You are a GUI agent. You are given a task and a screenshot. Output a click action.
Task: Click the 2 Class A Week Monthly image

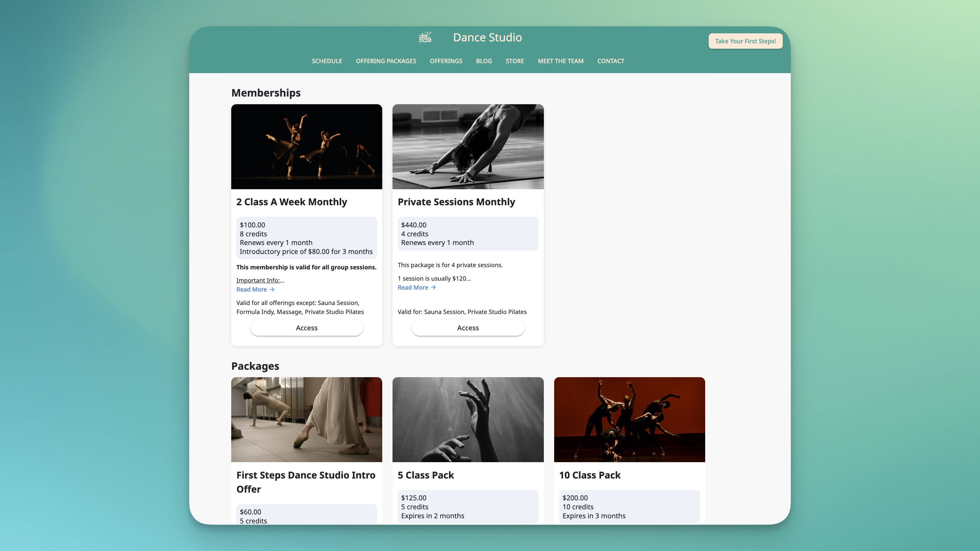point(307,147)
